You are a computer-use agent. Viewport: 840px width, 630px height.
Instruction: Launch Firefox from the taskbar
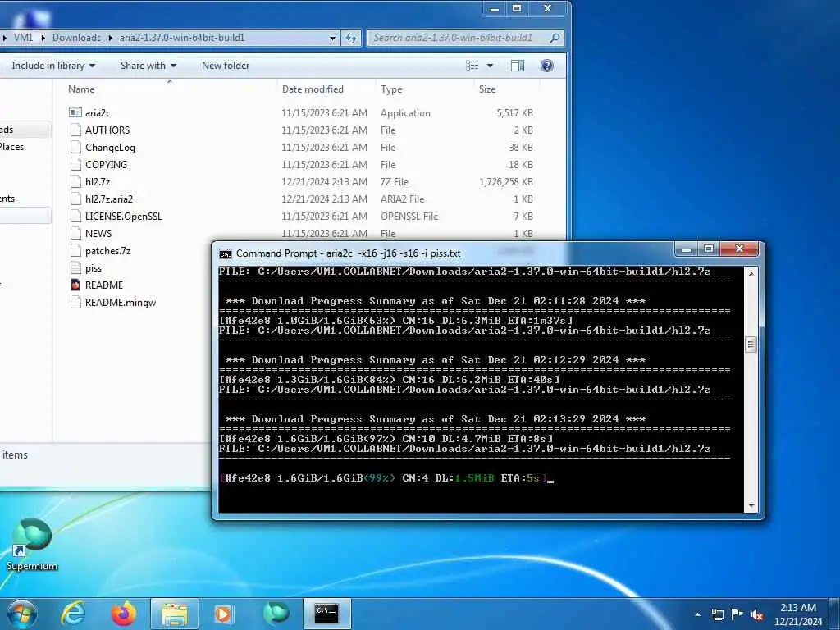coord(123,614)
